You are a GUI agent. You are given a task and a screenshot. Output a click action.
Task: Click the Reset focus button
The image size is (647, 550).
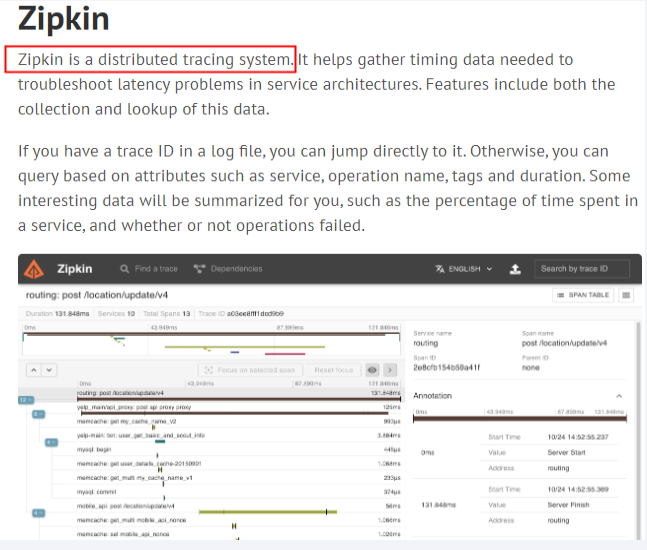tap(333, 370)
